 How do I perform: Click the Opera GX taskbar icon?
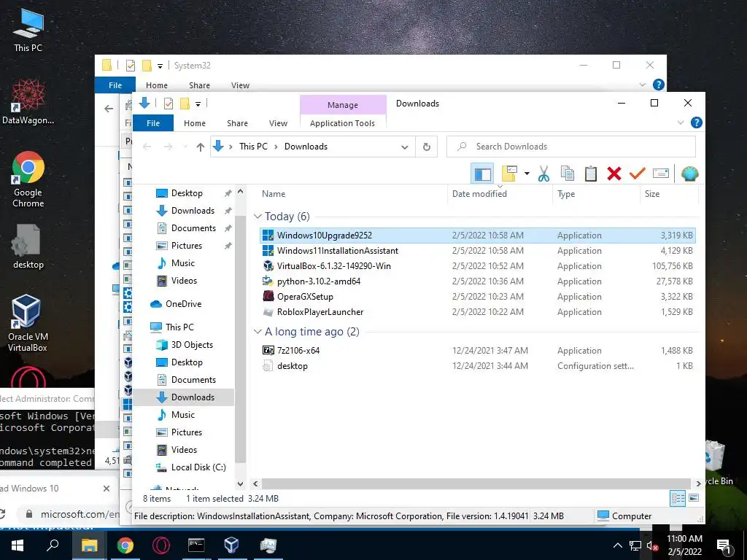(160, 545)
